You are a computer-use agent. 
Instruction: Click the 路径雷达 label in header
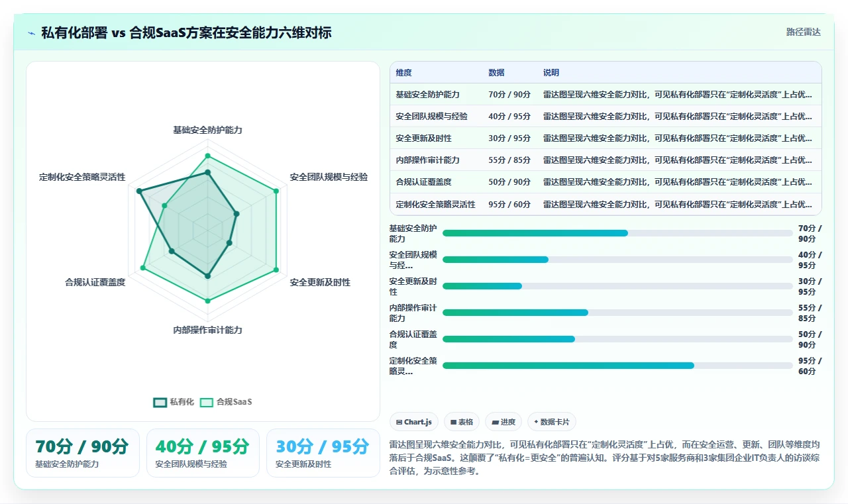(803, 32)
